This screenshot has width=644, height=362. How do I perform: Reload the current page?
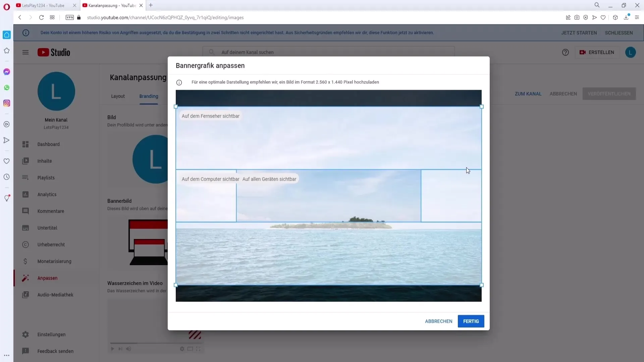point(41,17)
